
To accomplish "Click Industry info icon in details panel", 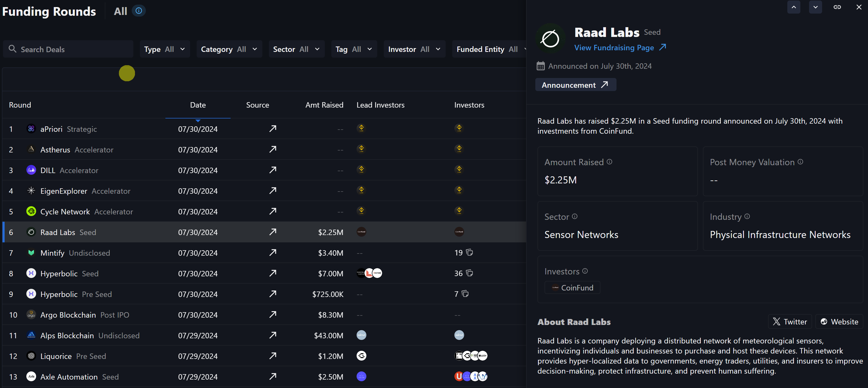I will click(747, 217).
